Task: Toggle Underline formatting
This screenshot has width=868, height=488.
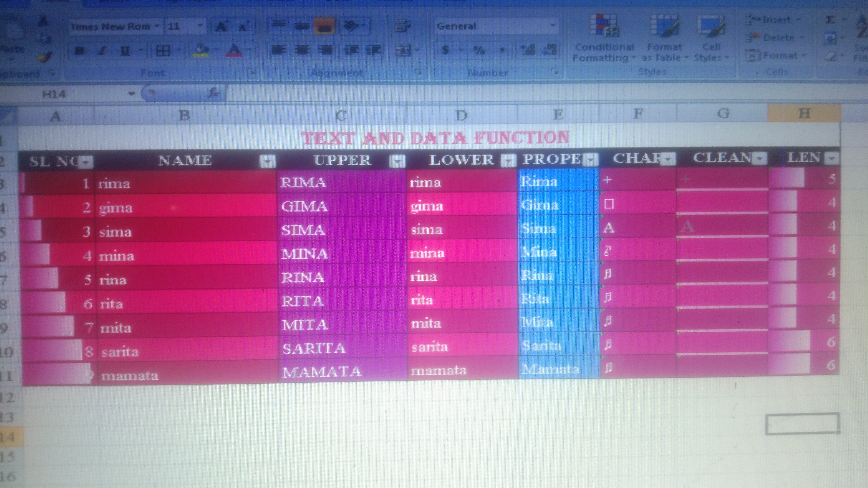Action: click(125, 51)
